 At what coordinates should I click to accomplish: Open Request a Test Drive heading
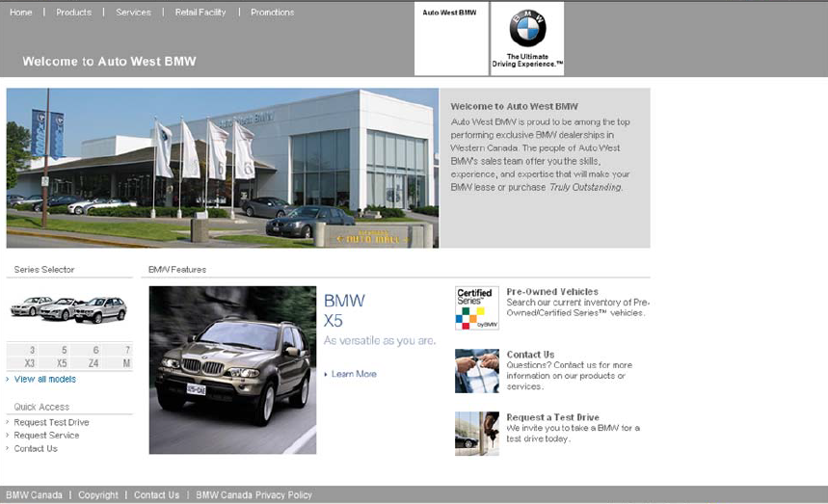tap(553, 417)
